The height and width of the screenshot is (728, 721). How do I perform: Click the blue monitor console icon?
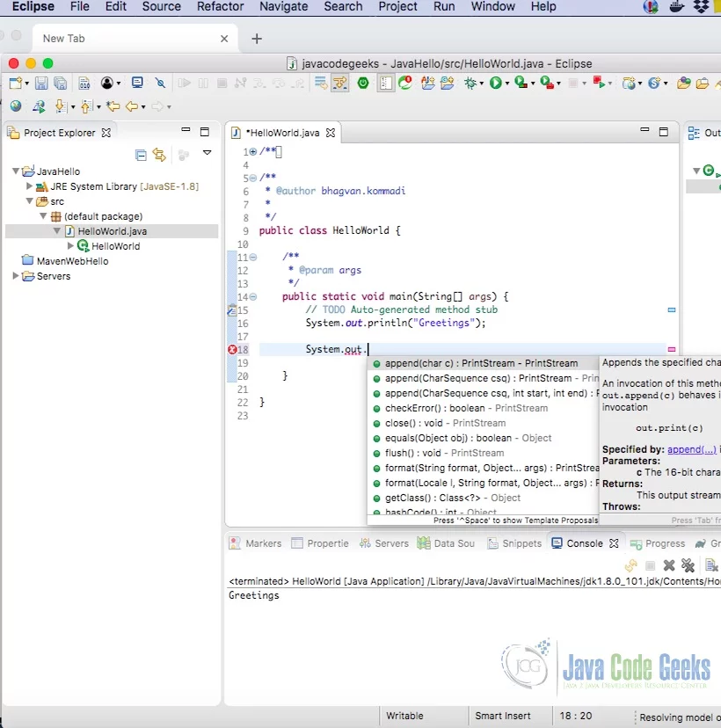pyautogui.click(x=137, y=84)
